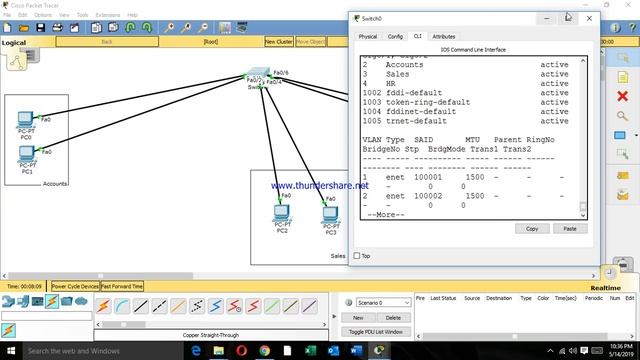
Task: Click the [Root] navigation label
Action: (211, 42)
